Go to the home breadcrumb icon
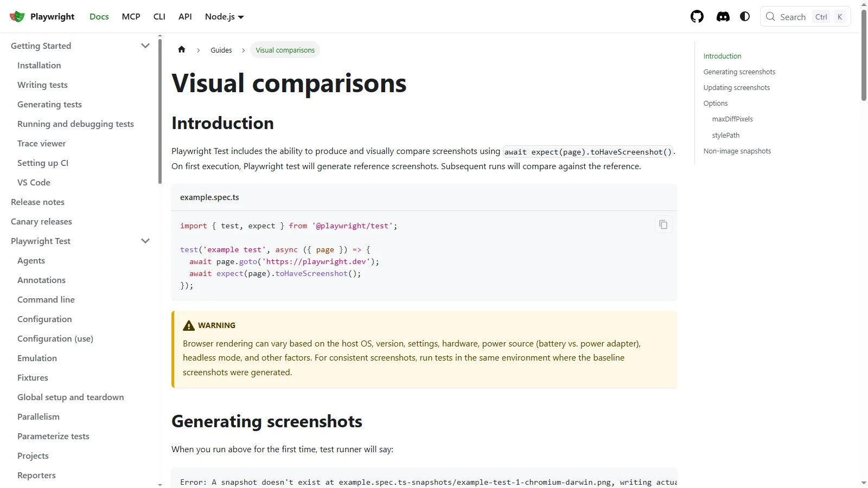This screenshot has width=868, height=488. [182, 49]
